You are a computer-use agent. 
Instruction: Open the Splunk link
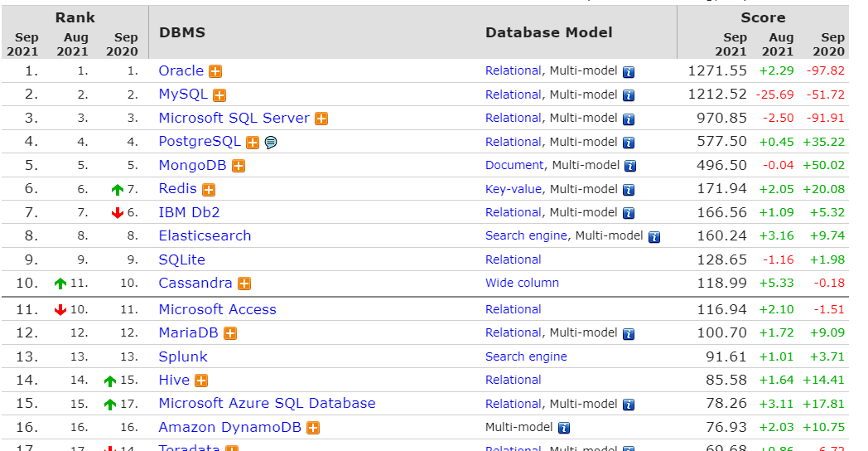183,356
